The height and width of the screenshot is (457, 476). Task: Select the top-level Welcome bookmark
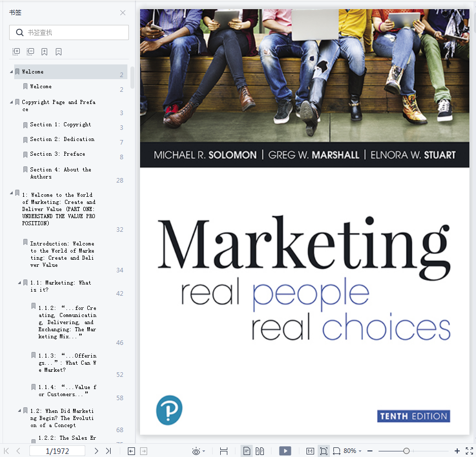[x=71, y=72]
